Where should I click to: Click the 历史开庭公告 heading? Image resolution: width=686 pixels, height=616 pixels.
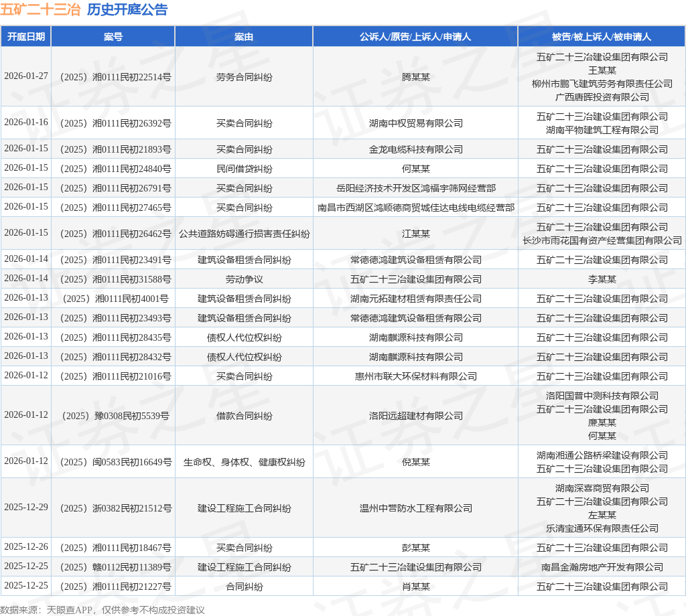click(127, 9)
